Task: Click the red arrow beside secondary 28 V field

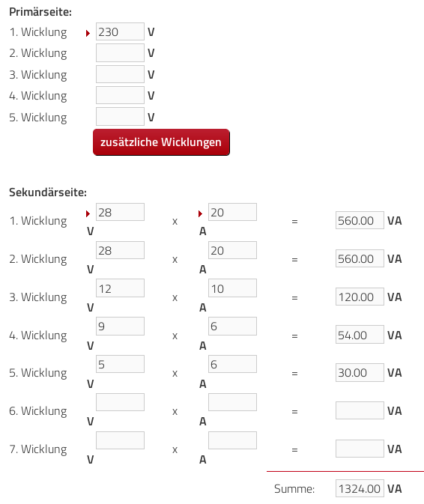Action: (88, 213)
